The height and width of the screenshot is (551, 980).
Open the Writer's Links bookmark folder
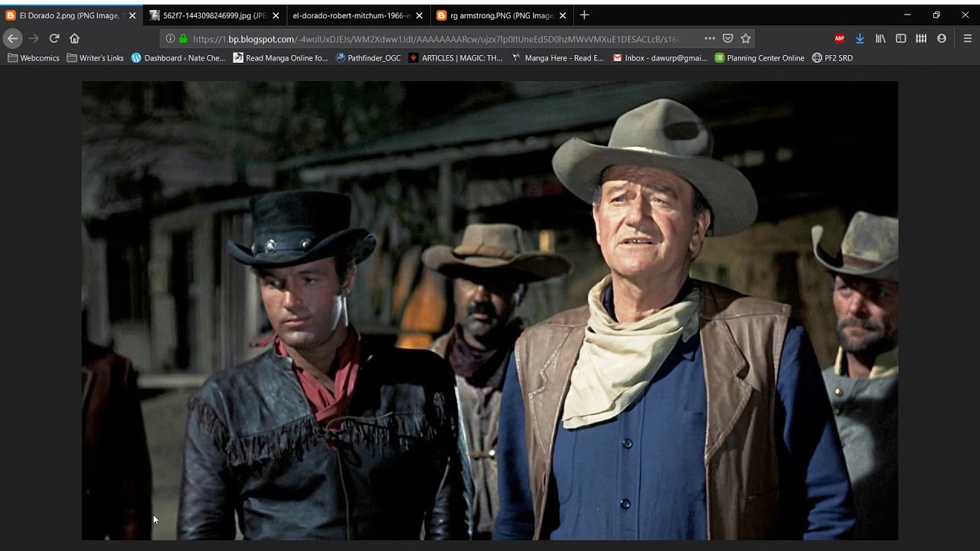[x=96, y=58]
